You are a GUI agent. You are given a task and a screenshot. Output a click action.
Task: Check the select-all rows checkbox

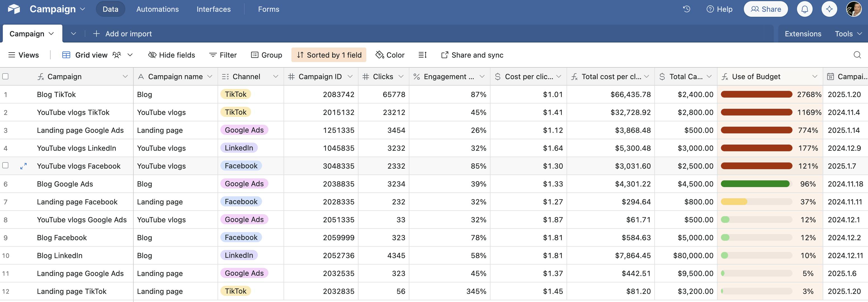point(5,77)
